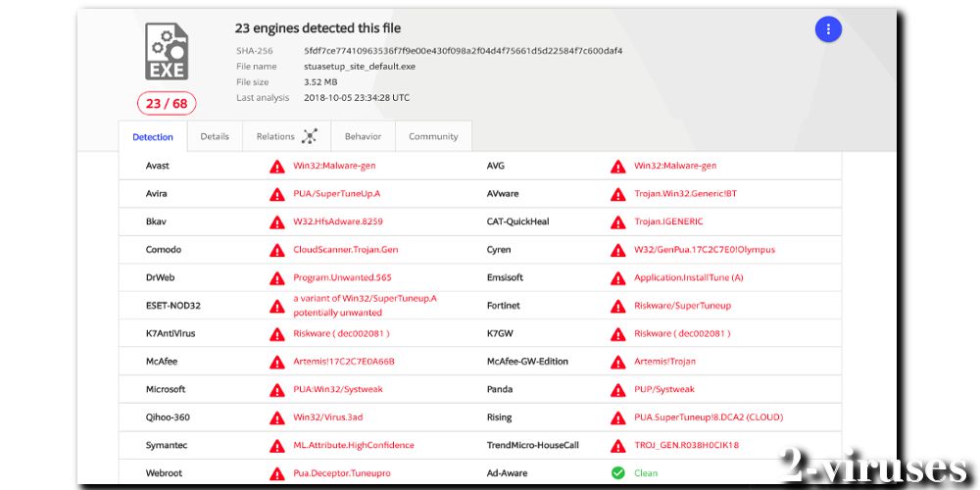Click the TrendMicro-HouseCall alert icon
980x490 pixels.
(x=618, y=446)
